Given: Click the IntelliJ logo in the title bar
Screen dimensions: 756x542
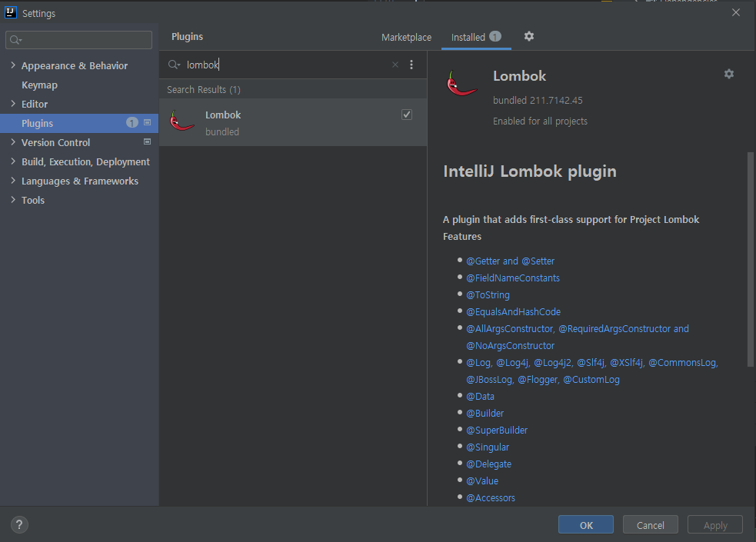Looking at the screenshot, I should click(11, 12).
